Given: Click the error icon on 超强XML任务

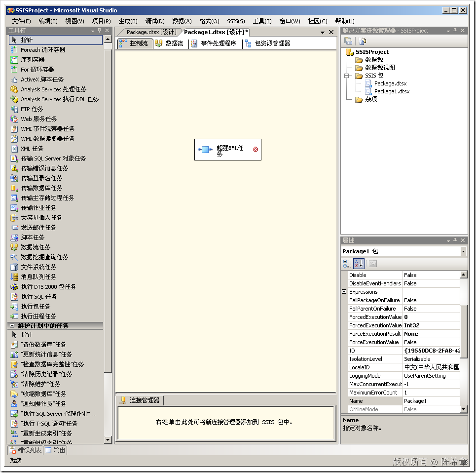Looking at the screenshot, I should pyautogui.click(x=256, y=149).
